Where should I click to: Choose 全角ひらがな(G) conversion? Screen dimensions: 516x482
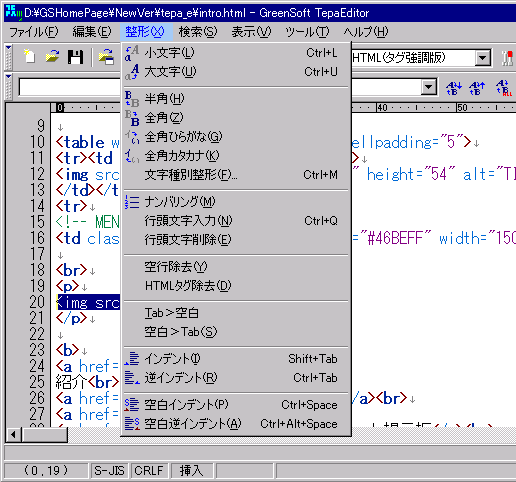click(236, 137)
